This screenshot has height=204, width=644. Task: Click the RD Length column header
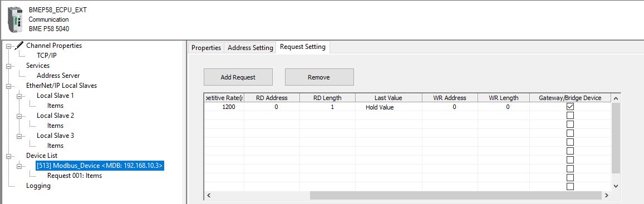click(x=327, y=98)
